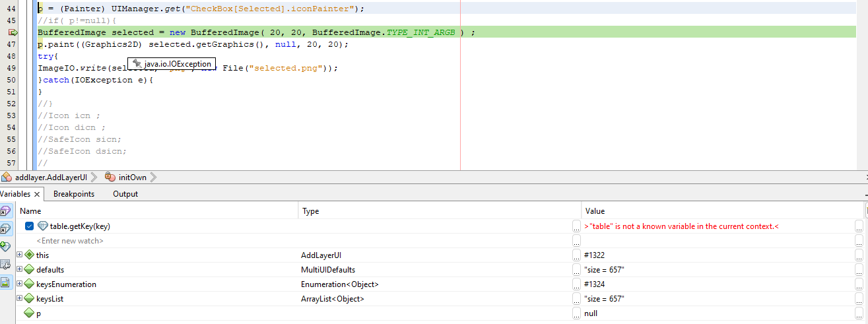
Task: Expand the 'defaults' variable node
Action: tap(20, 269)
